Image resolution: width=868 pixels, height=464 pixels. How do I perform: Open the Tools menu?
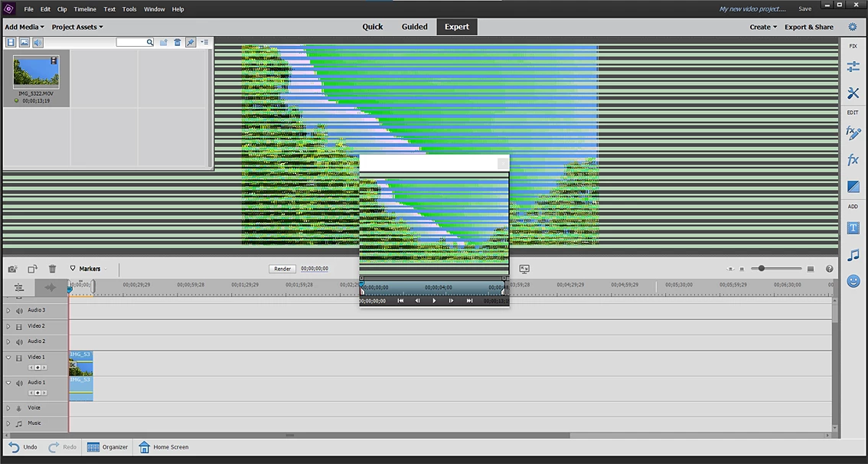point(129,9)
